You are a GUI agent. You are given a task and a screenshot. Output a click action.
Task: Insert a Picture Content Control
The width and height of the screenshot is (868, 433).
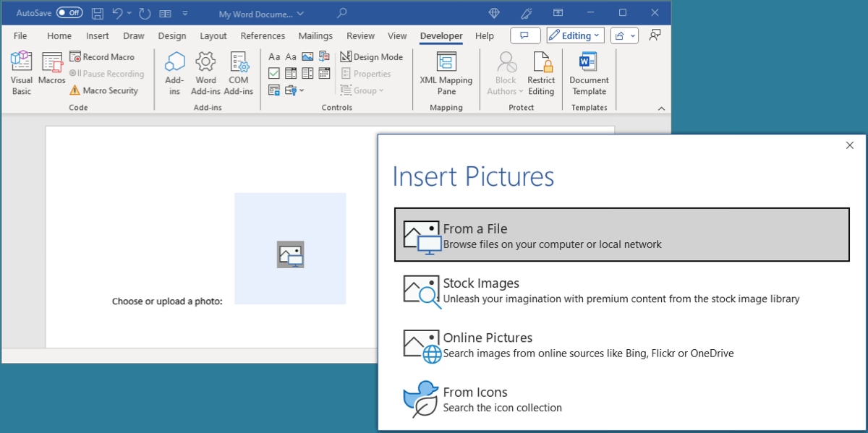[x=308, y=56]
